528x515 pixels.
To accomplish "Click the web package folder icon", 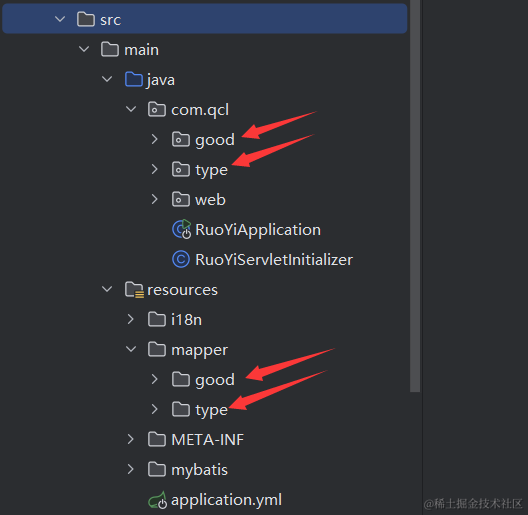I will (181, 199).
